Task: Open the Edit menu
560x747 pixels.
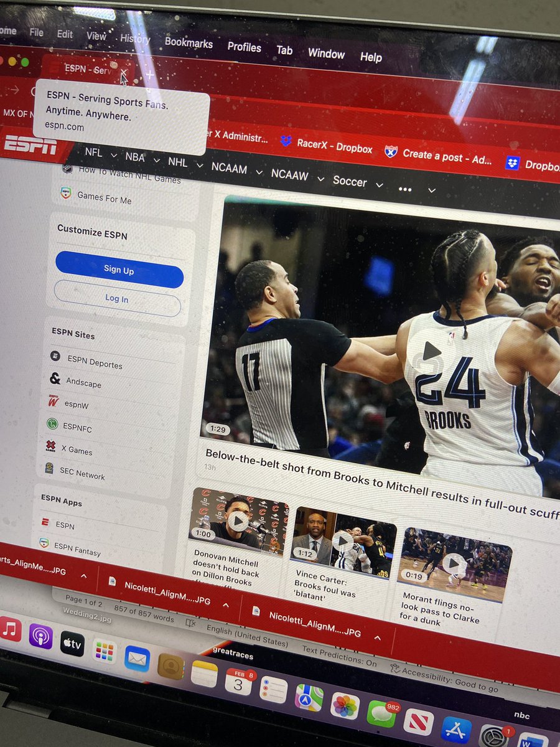Action: pyautogui.click(x=65, y=34)
